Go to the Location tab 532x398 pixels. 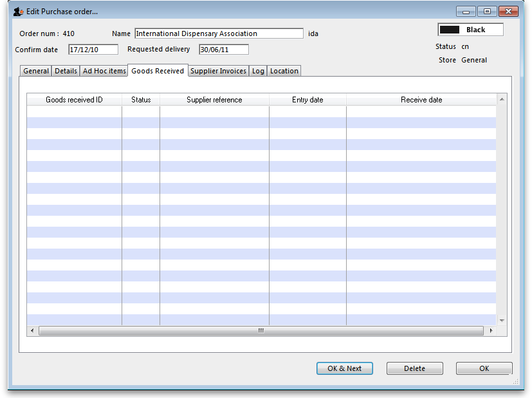pos(284,71)
